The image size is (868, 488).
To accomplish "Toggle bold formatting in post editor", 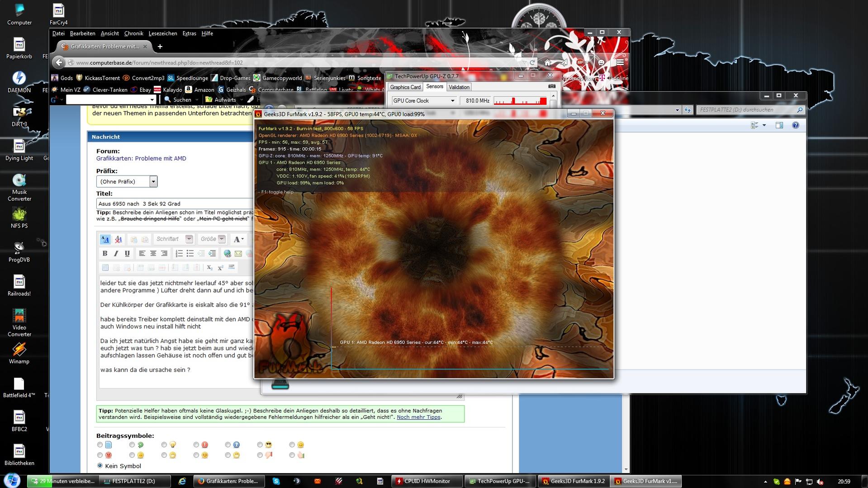I will (x=105, y=254).
